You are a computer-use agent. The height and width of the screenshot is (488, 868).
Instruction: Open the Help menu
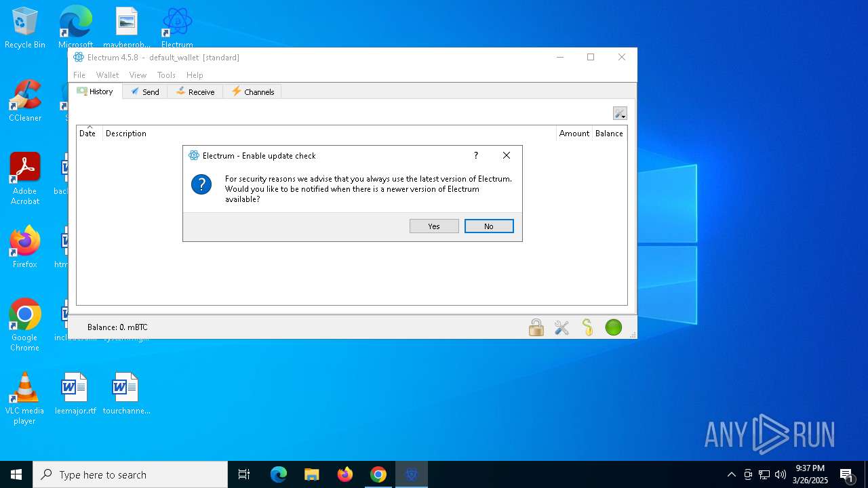(x=195, y=75)
